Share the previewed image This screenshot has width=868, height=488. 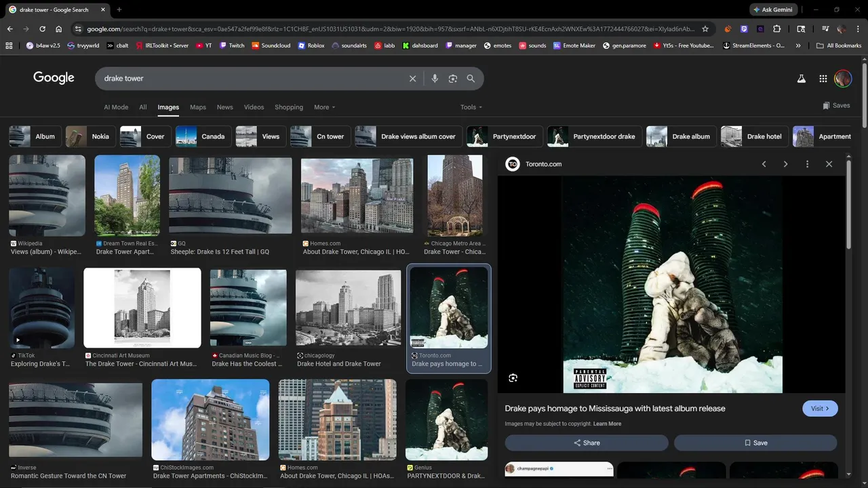point(587,443)
